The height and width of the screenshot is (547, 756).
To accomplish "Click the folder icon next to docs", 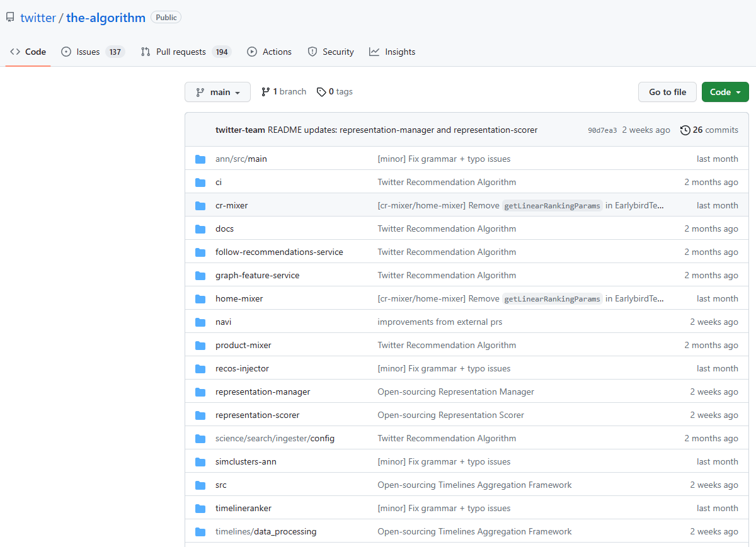I will point(200,229).
